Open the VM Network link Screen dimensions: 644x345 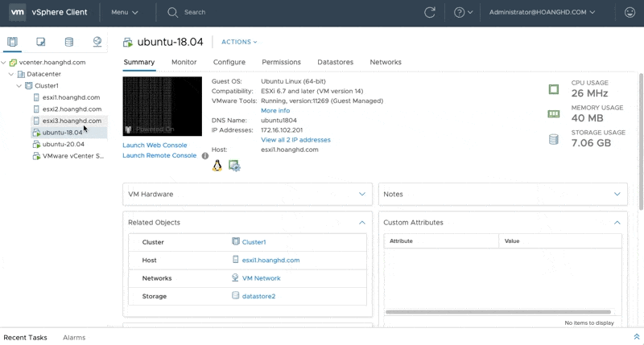[x=261, y=278]
